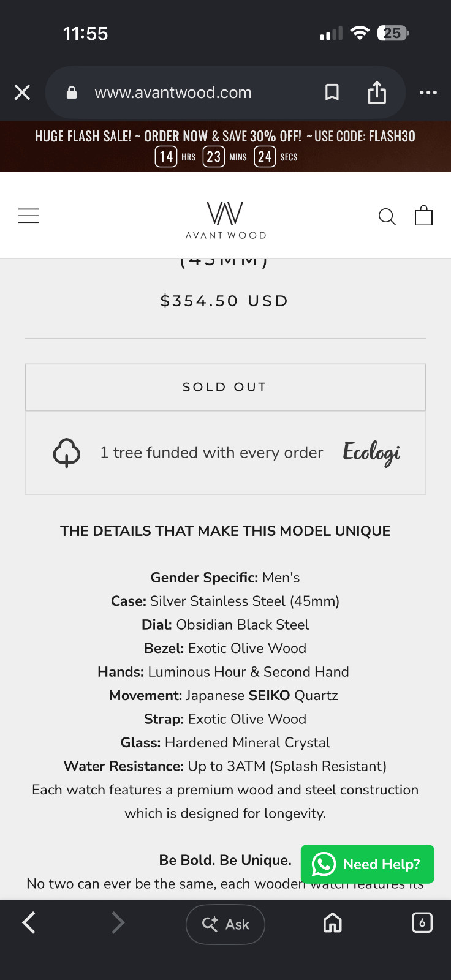This screenshot has height=980, width=451.
Task: Tap the tree icon in Ecologi banner
Action: (x=67, y=453)
